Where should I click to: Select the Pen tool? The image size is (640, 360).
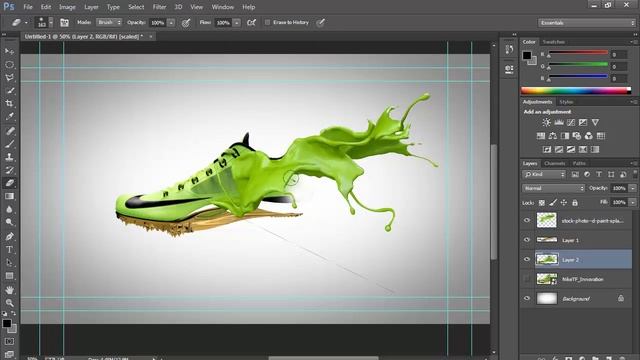(9, 236)
